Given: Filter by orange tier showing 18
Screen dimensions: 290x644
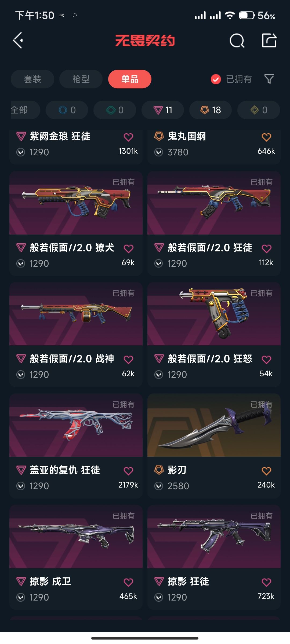Looking at the screenshot, I should coord(211,110).
